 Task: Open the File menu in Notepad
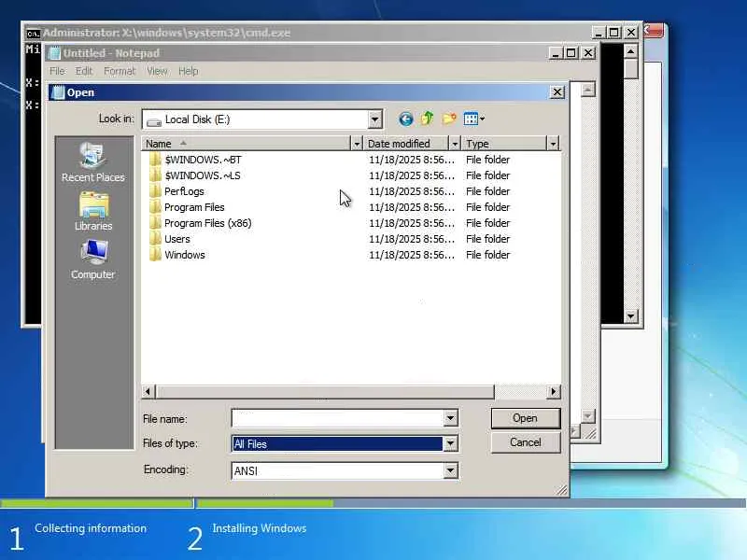click(57, 71)
